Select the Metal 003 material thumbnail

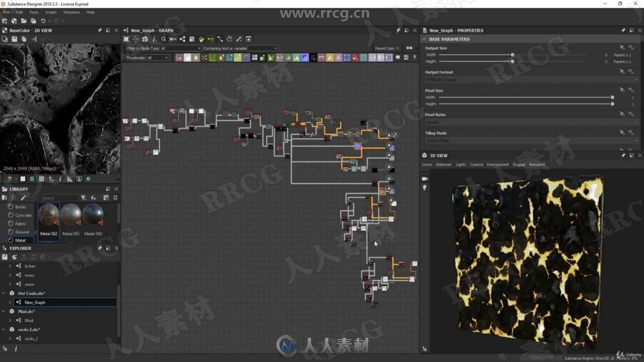(x=71, y=220)
